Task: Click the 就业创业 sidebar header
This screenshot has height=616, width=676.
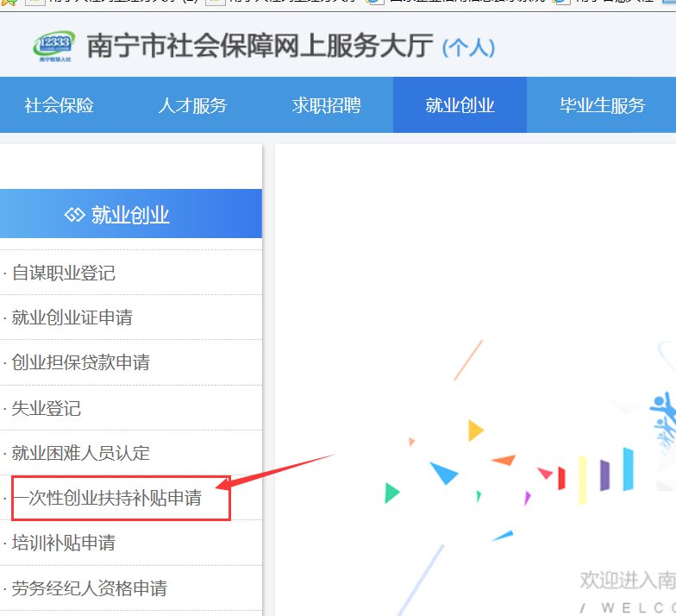Action: pos(131,214)
